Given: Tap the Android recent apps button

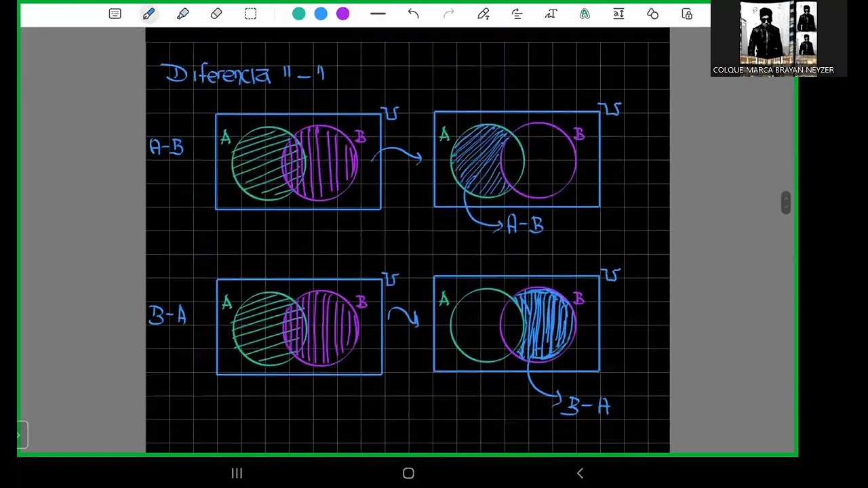Looking at the screenshot, I should coord(237,473).
